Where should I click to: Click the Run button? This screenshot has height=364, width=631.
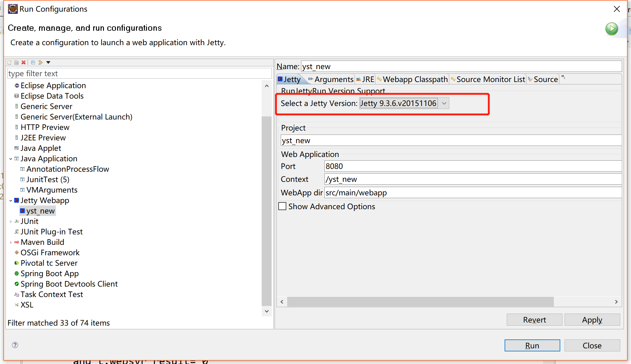point(532,346)
